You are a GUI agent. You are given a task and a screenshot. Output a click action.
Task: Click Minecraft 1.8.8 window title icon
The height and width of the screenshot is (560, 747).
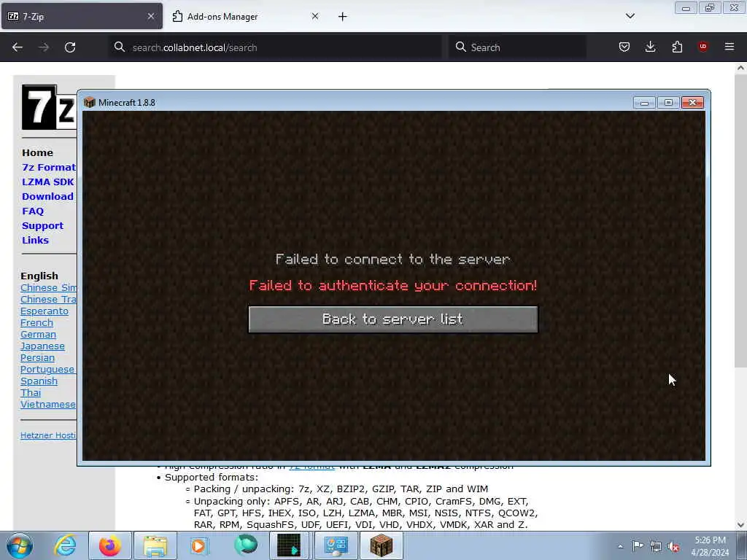pos(89,102)
